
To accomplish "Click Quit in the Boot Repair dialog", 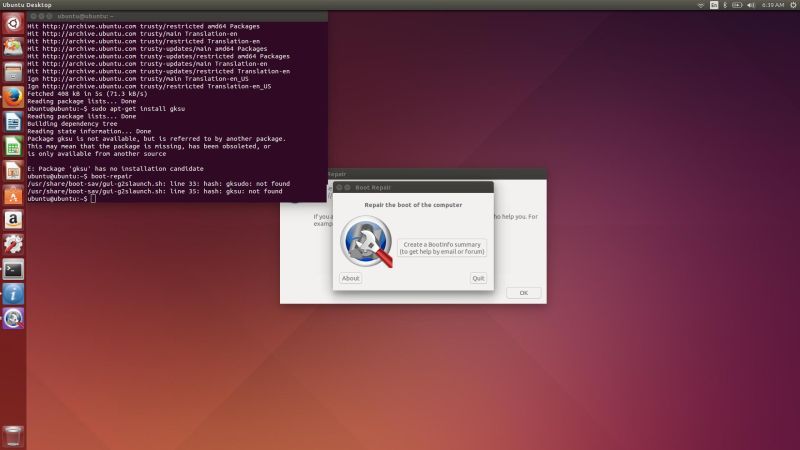I will point(478,278).
